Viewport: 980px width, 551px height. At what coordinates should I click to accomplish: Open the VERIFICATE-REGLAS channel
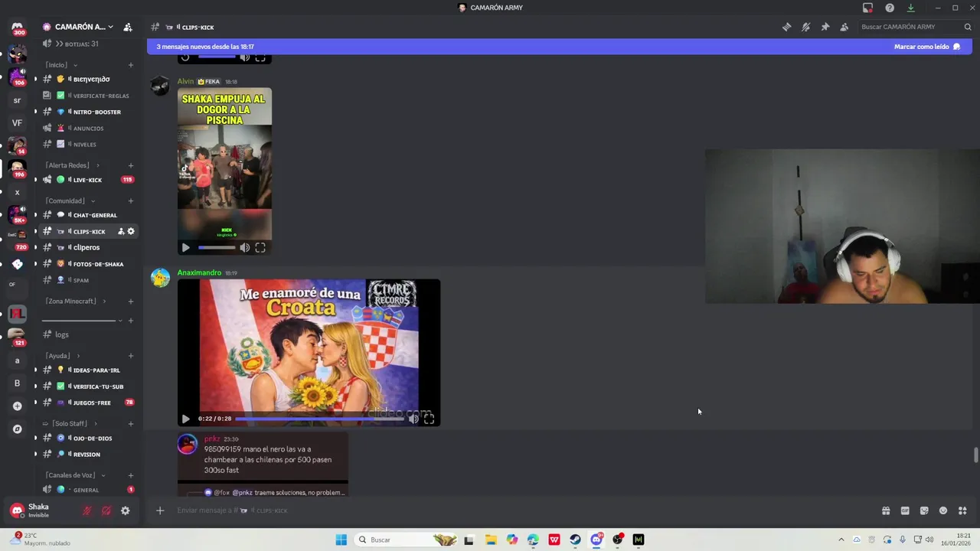[x=88, y=96]
